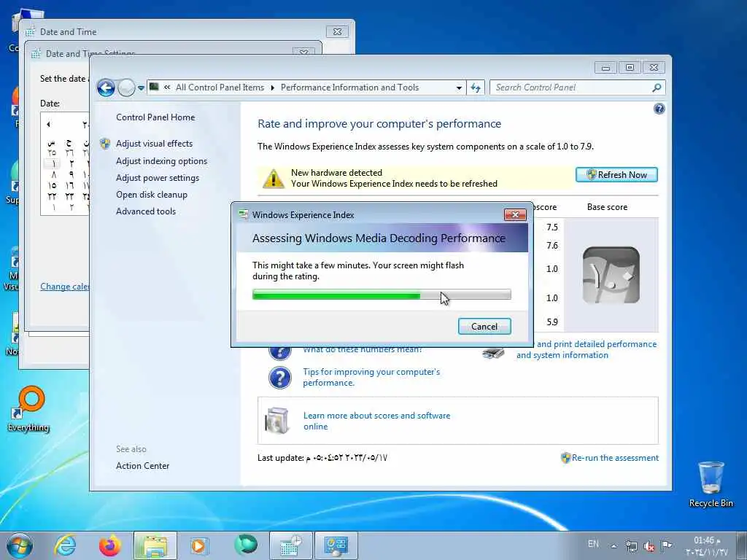
Task: Click the assessment progress bar
Action: 382,295
